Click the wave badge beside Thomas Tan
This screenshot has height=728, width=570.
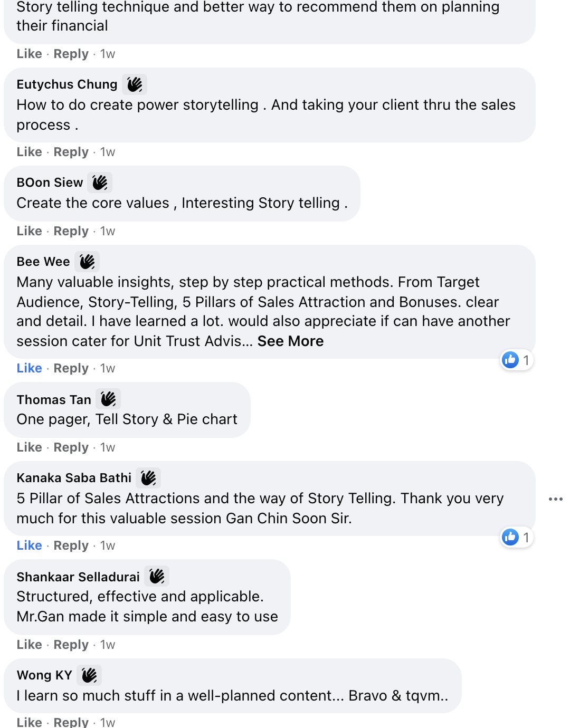108,399
